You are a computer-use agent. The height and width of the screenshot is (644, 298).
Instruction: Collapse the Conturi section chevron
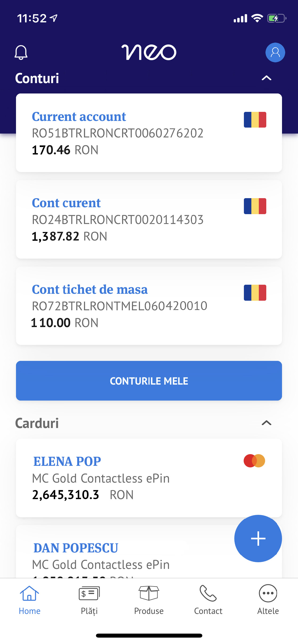(x=267, y=78)
